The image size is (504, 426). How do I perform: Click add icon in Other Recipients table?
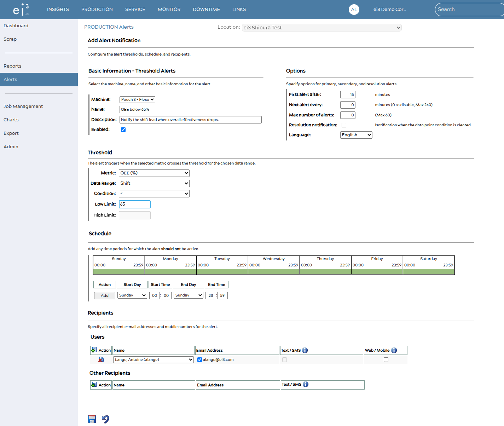coord(94,385)
